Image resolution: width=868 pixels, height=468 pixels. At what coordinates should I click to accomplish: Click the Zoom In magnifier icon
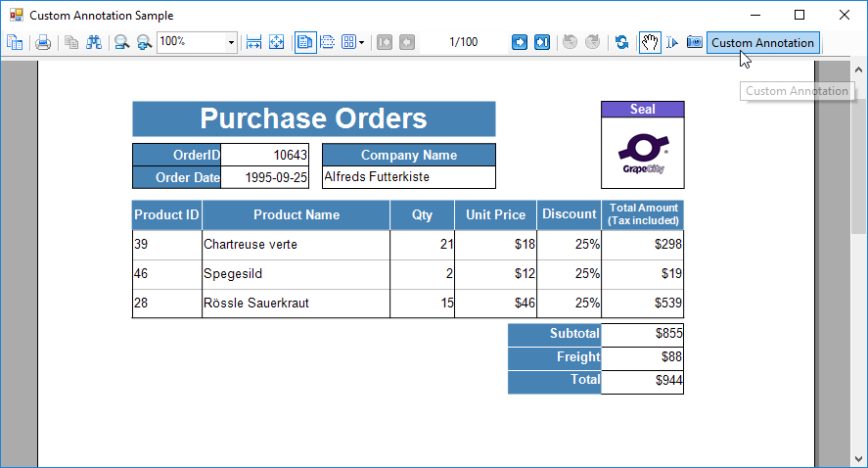pyautogui.click(x=144, y=43)
